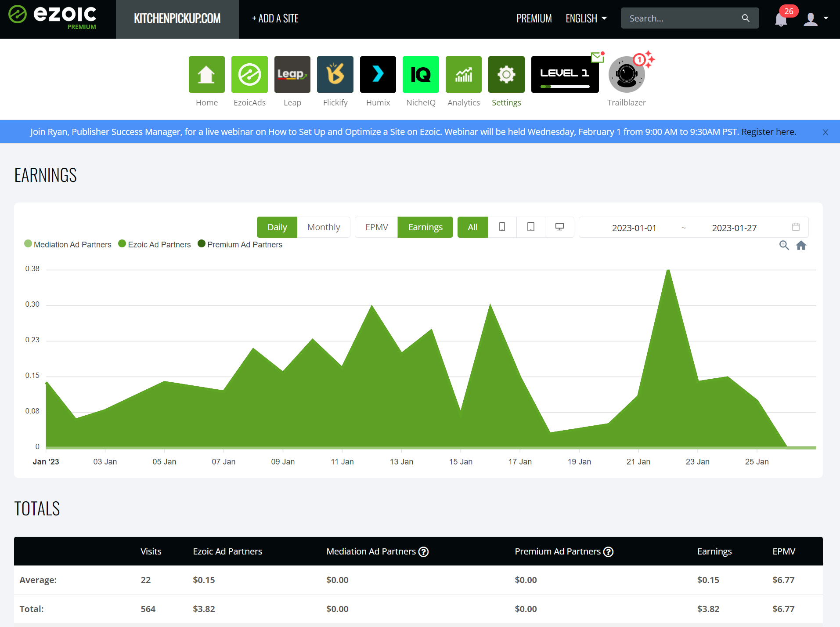Open the ENGLISH language dropdown

pos(586,18)
